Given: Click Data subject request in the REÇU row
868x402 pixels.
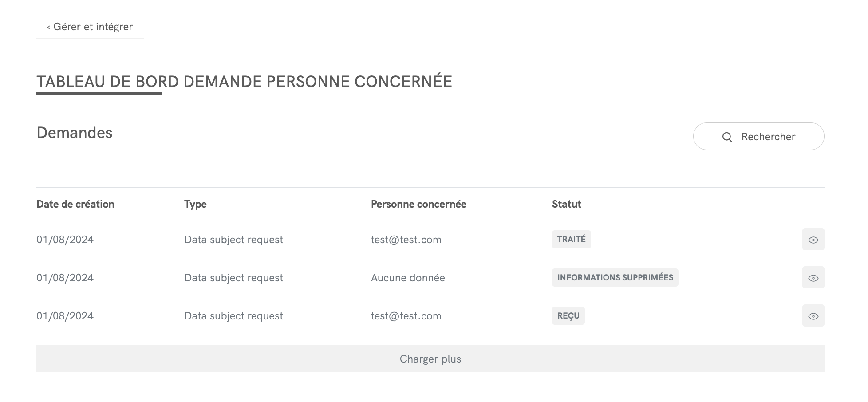Looking at the screenshot, I should (233, 316).
